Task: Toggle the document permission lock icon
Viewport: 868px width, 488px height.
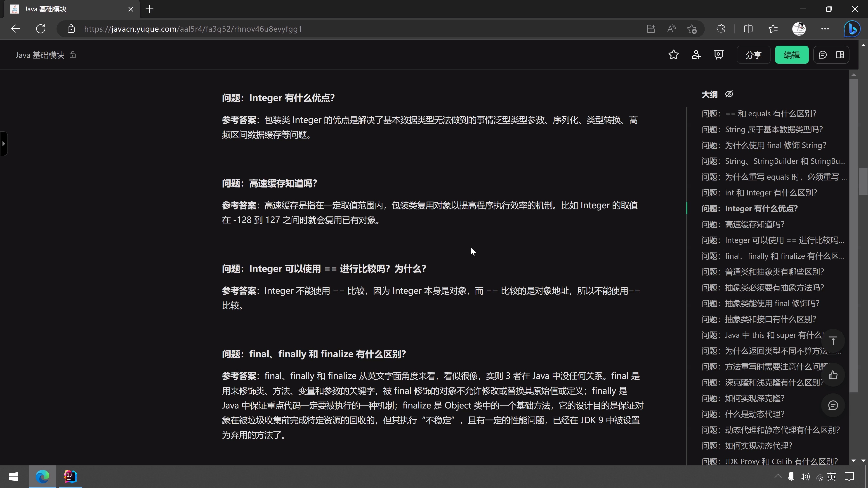Action: [73, 55]
